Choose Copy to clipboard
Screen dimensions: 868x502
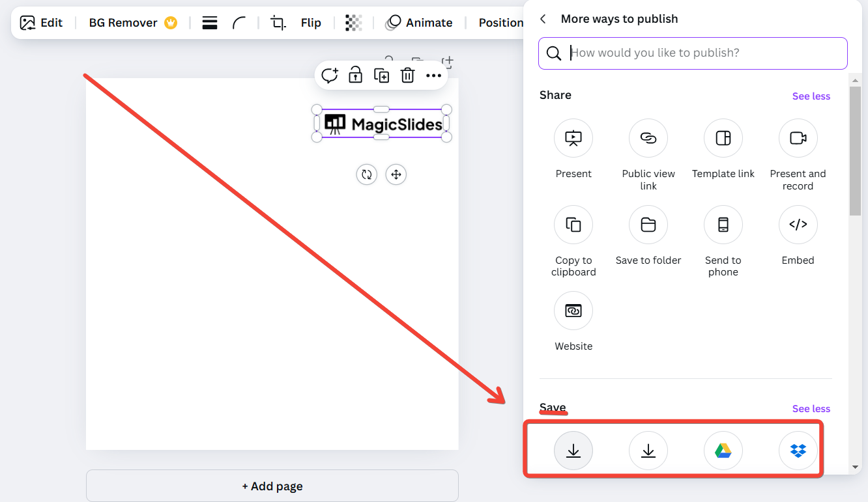pyautogui.click(x=573, y=242)
